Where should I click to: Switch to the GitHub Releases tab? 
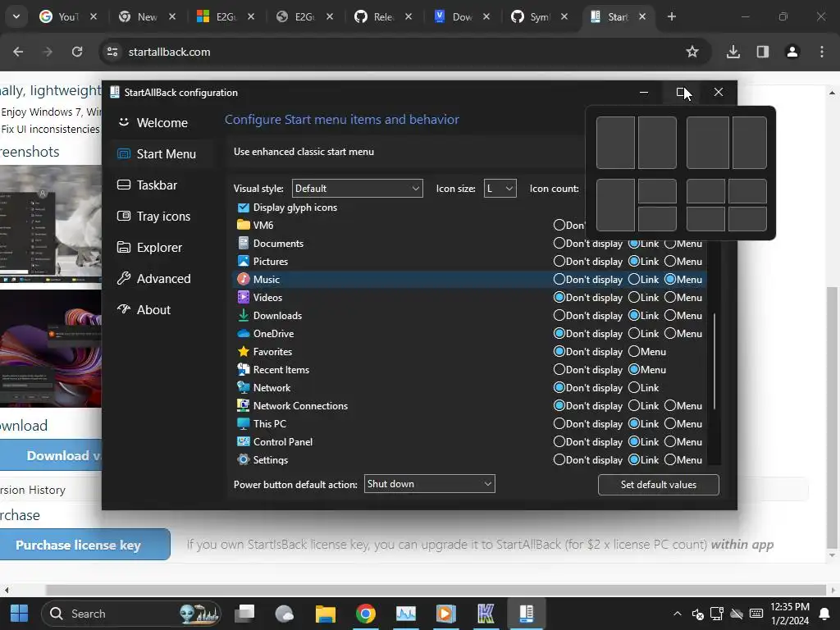tap(383, 16)
